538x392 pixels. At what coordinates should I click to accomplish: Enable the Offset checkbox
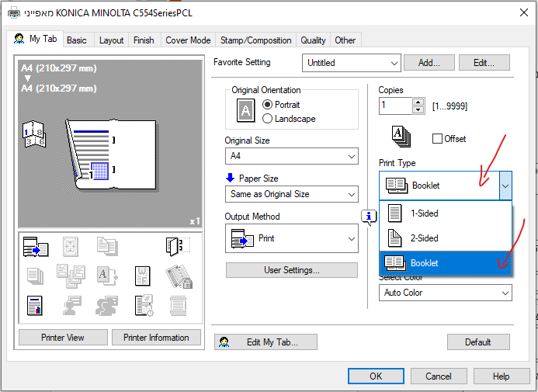click(449, 138)
